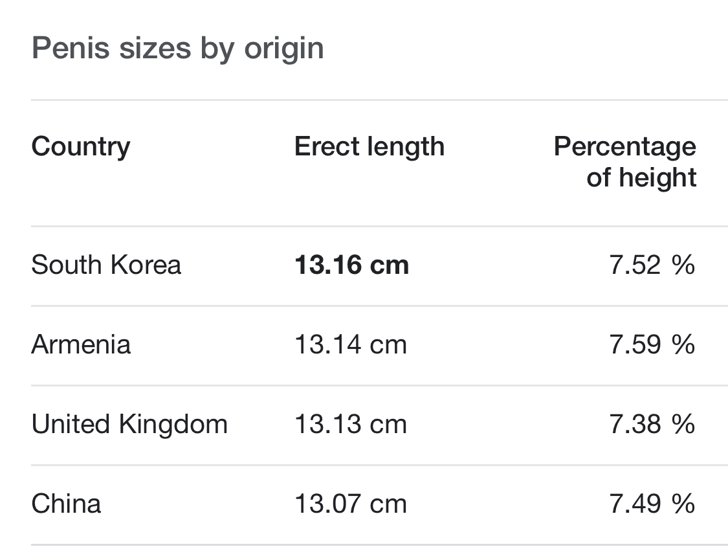Select the Armenia country cell
The width and height of the screenshot is (728, 560).
(x=81, y=344)
